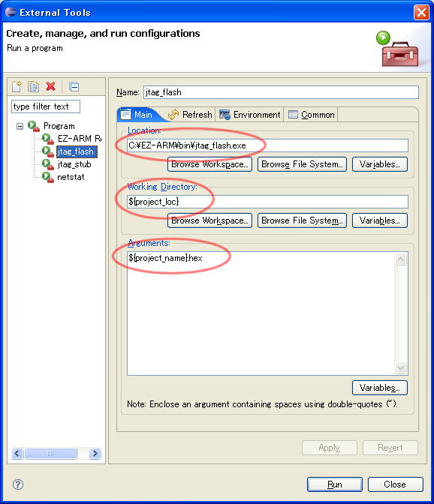Open the Environment tab
434x504 pixels.
click(249, 115)
